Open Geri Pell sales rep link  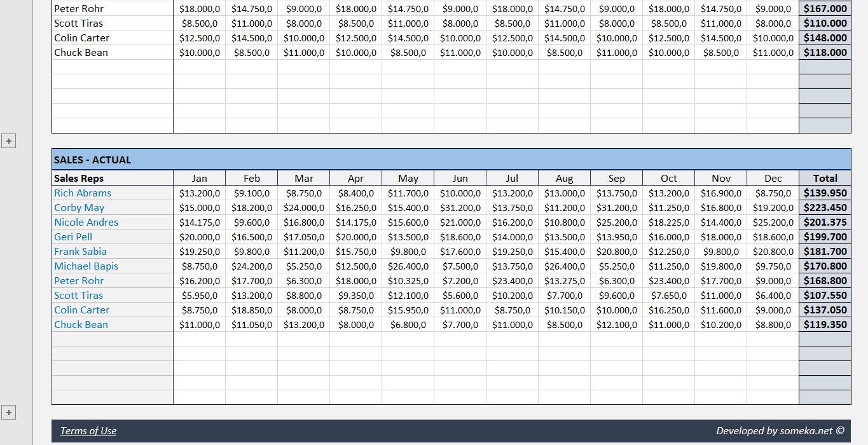[72, 236]
